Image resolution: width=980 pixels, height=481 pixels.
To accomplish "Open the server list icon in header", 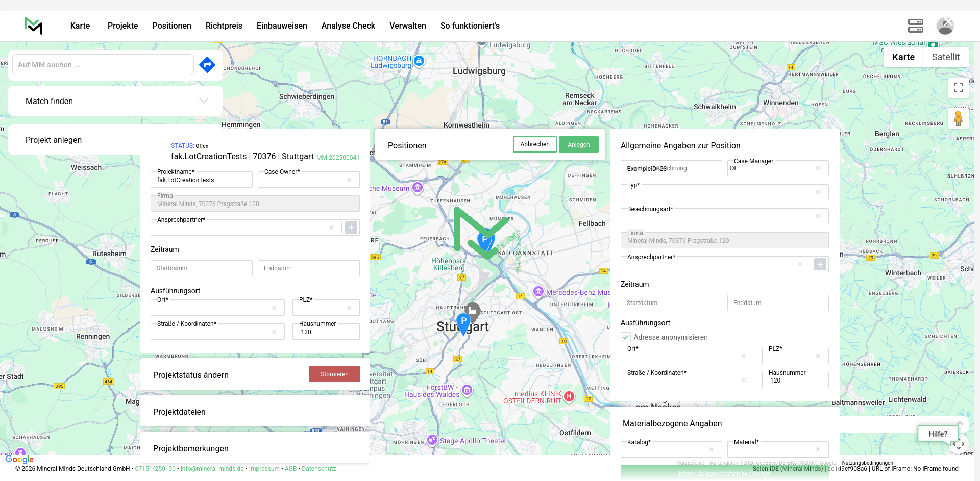I will pos(915,26).
